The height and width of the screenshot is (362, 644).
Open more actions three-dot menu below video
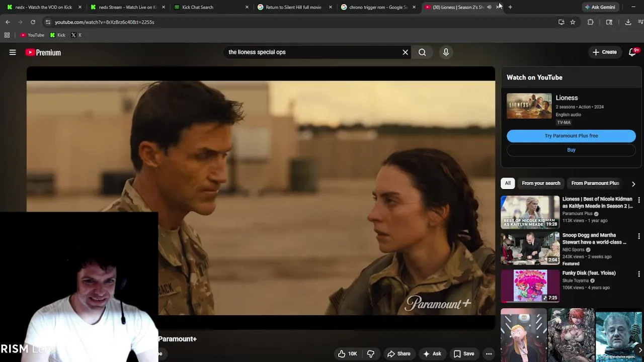(489, 354)
